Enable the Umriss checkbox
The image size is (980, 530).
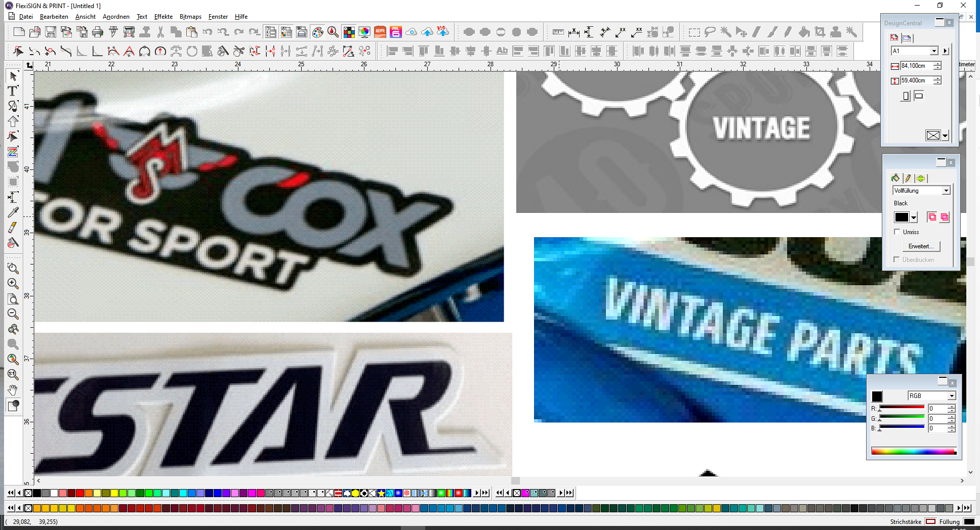[897, 232]
